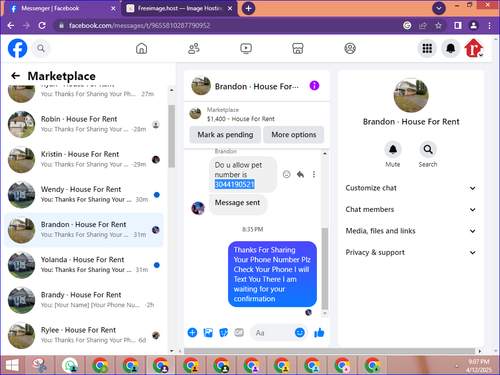Open the Wendy - House For Rent chat
The image size is (500, 375).
pyautogui.click(x=84, y=195)
